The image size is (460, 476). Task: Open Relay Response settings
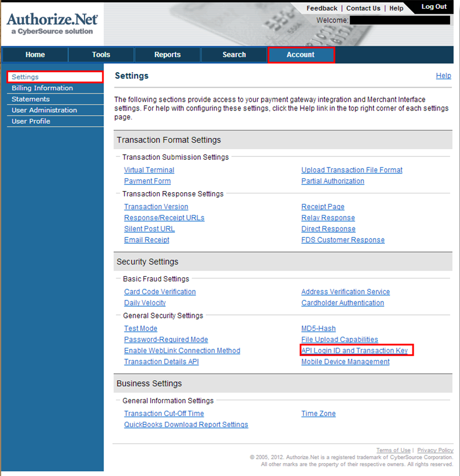click(x=328, y=217)
